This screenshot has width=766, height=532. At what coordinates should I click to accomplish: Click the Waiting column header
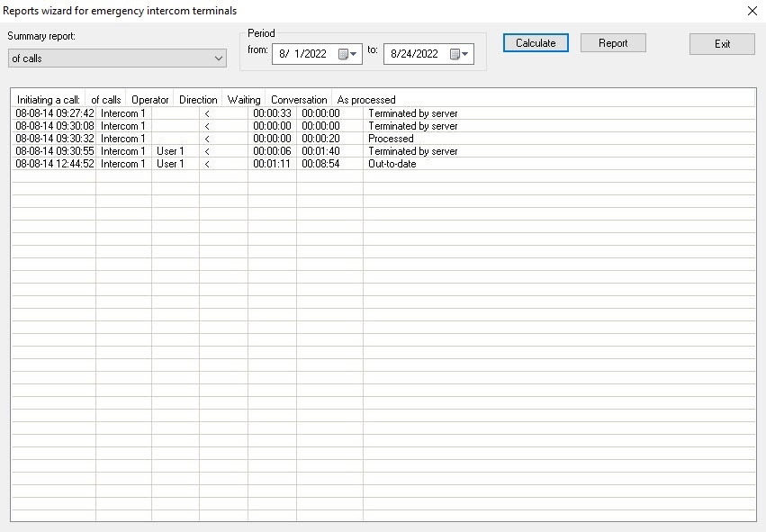point(244,100)
